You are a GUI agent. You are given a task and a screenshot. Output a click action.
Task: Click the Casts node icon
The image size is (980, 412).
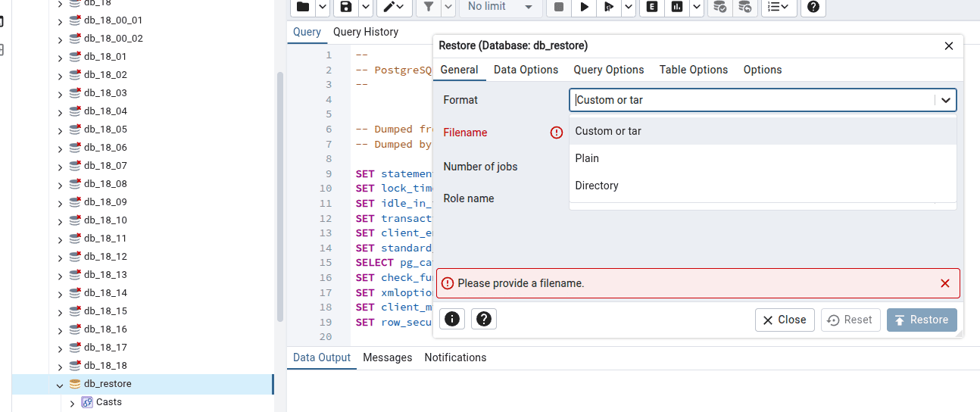click(87, 402)
